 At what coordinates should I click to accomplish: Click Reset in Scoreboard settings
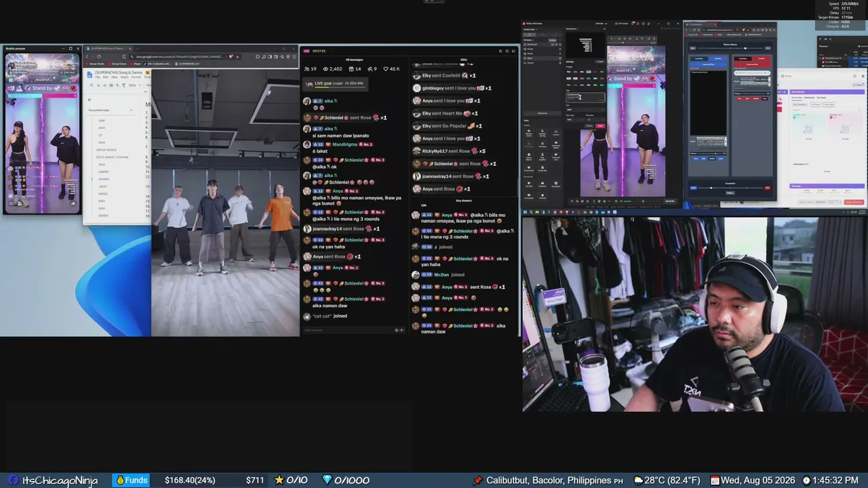click(600, 62)
